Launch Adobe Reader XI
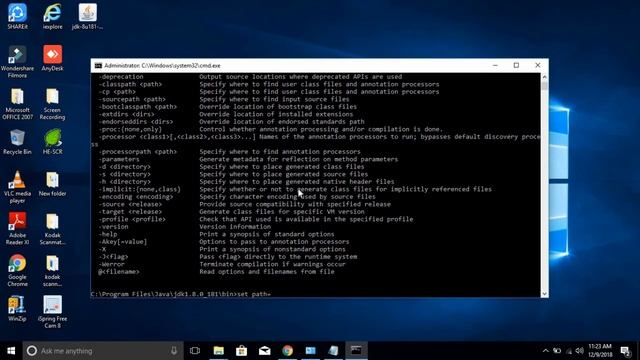640x360 pixels. [x=17, y=229]
